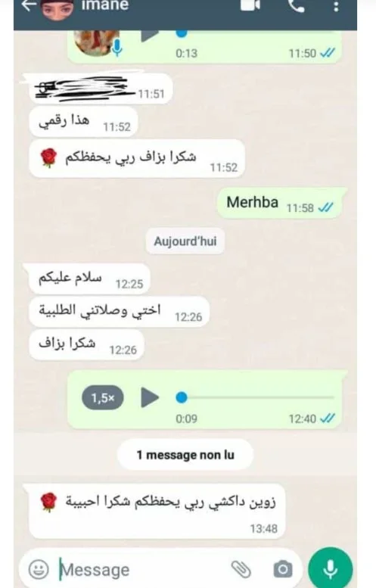376x588 pixels.
Task: Tap the contact name imane in header
Action: pyautogui.click(x=104, y=5)
